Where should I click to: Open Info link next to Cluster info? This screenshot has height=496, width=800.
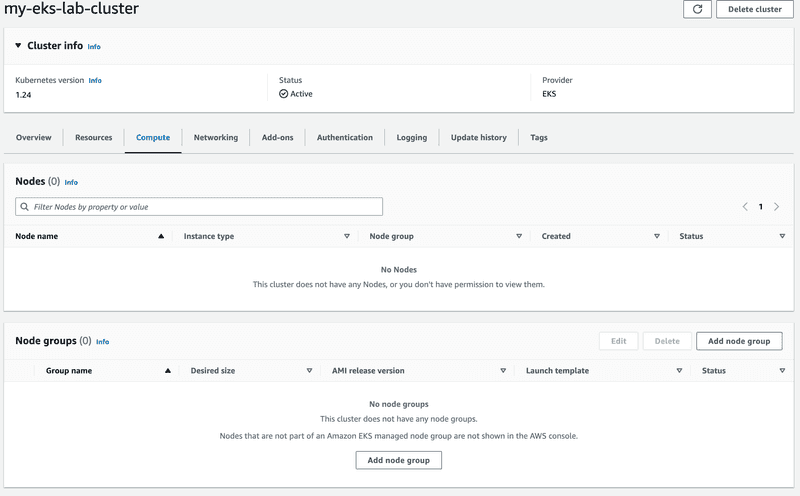coord(94,46)
